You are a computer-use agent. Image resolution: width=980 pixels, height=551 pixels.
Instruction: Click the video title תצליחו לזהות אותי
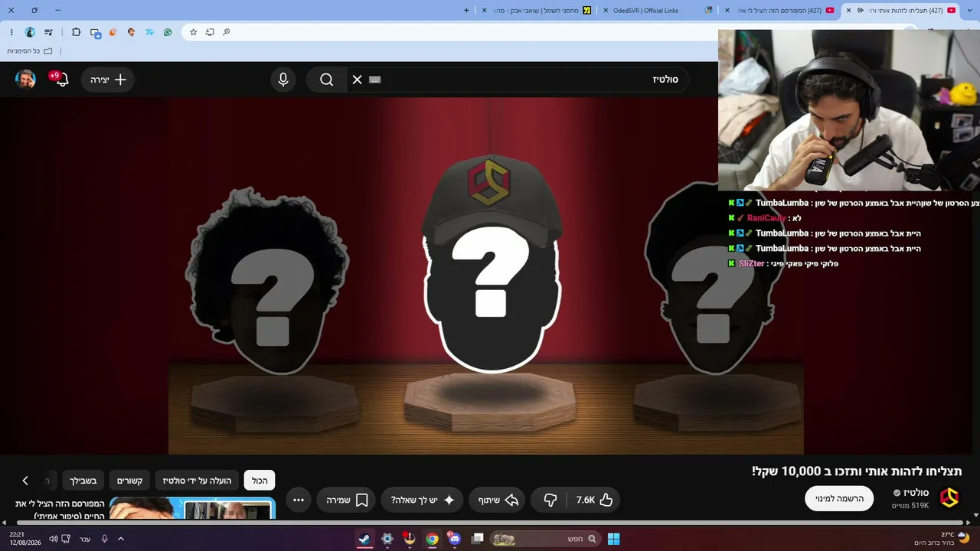click(x=857, y=471)
